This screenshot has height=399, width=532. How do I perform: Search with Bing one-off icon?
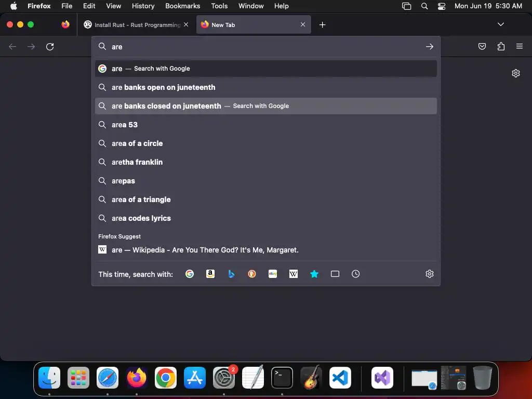(231, 274)
